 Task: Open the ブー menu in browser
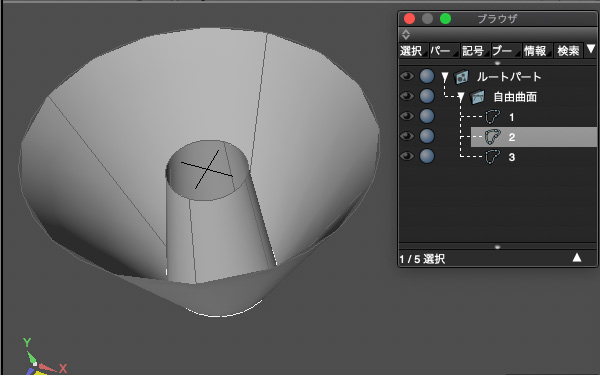[506, 51]
